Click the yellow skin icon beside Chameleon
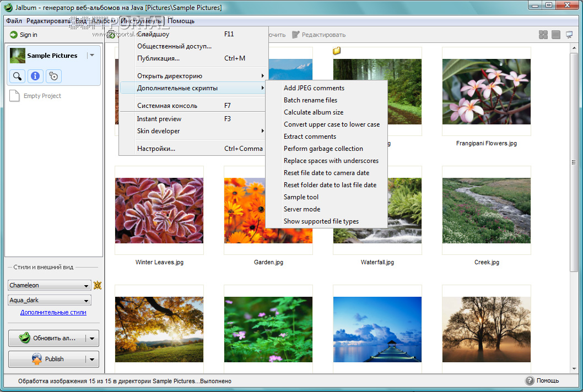The image size is (583, 392). [x=98, y=285]
